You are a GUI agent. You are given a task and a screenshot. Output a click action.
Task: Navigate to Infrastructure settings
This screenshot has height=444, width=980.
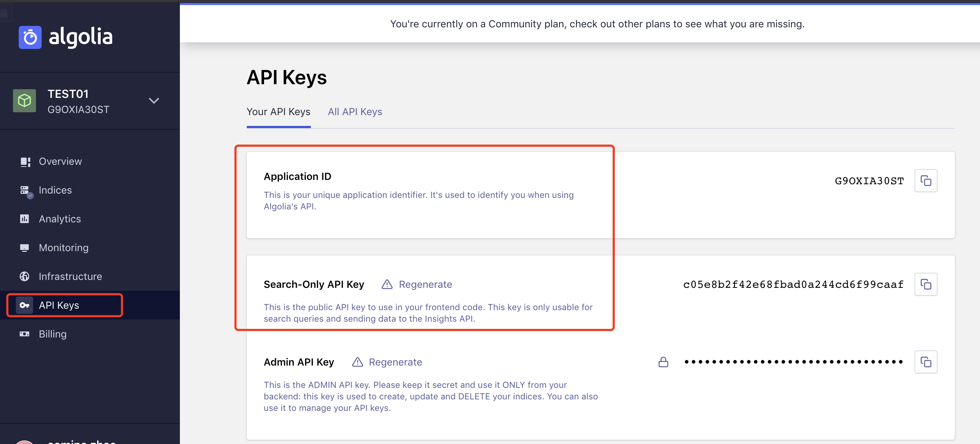tap(71, 276)
